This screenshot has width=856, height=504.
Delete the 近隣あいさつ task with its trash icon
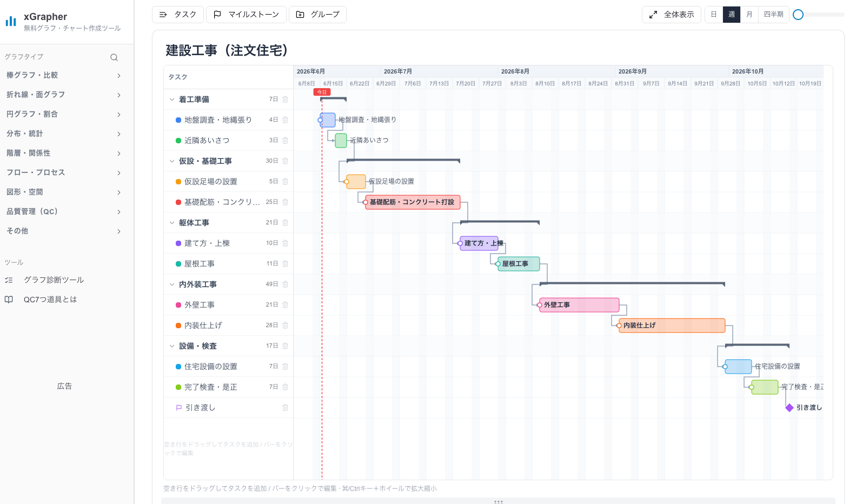pyautogui.click(x=285, y=141)
